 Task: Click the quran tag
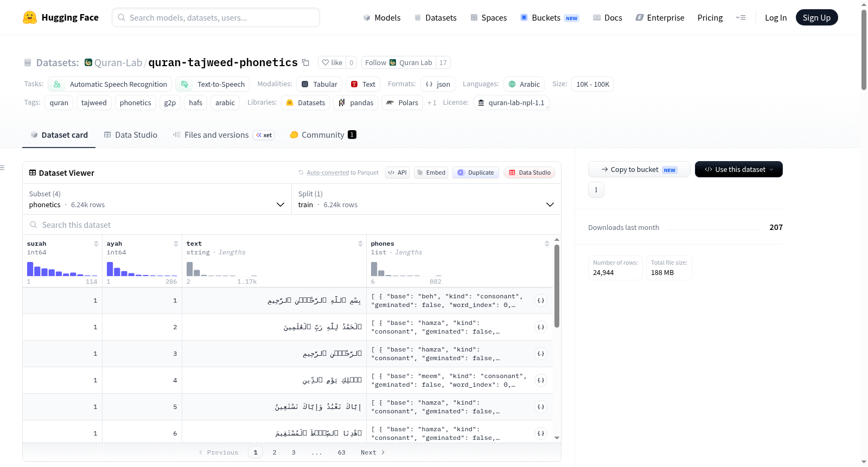pyautogui.click(x=59, y=103)
